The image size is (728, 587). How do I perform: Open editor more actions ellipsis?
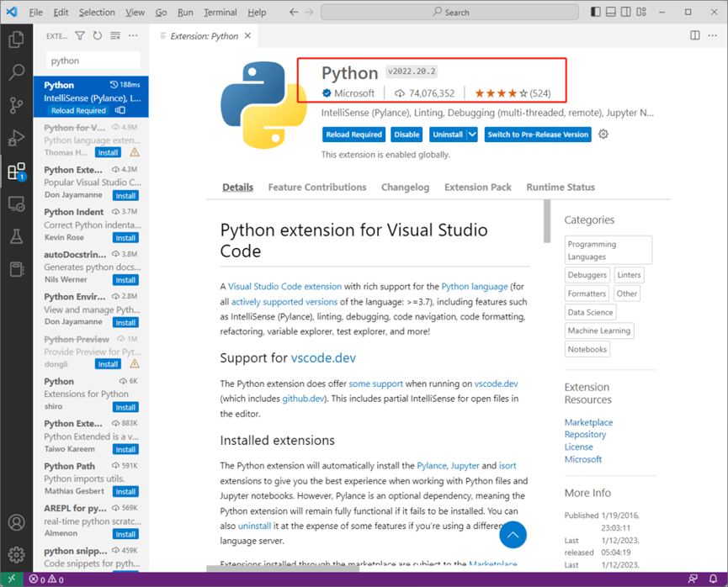pyautogui.click(x=713, y=35)
